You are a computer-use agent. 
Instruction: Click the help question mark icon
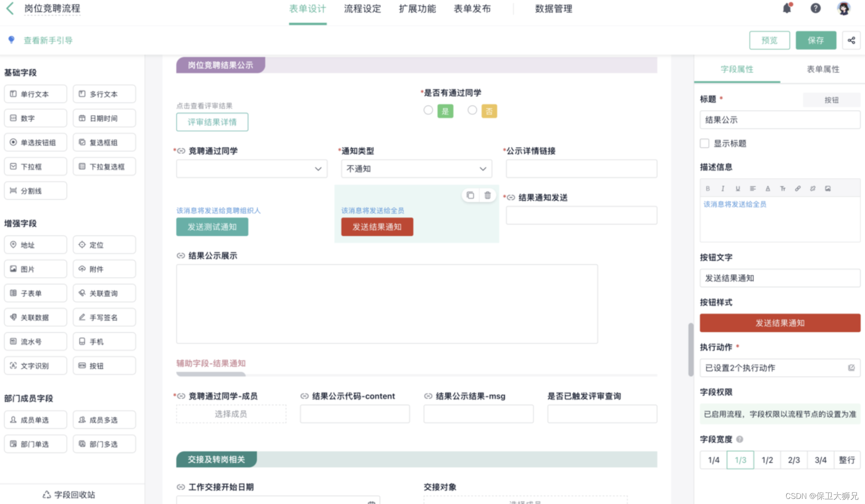(815, 8)
